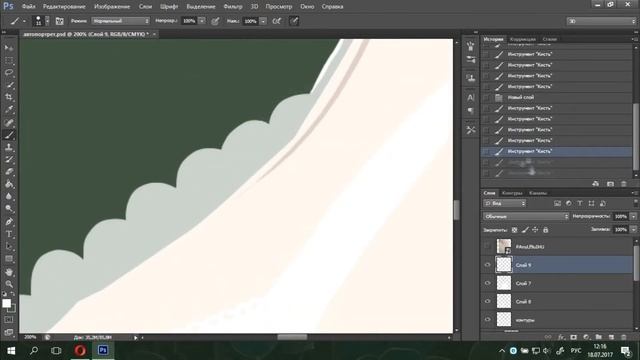Hide layer Слой 7
This screenshot has width=640, height=360.
pyautogui.click(x=487, y=283)
